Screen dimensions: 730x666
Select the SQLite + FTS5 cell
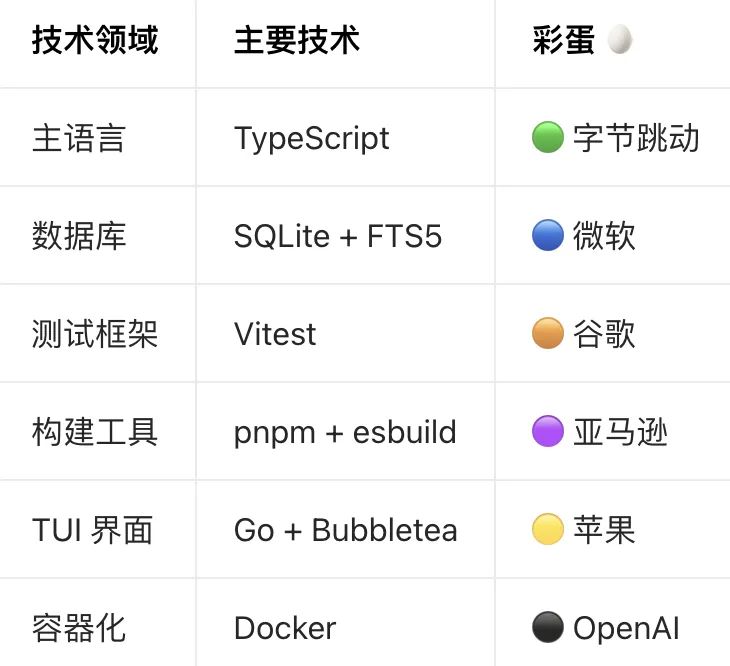point(338,236)
